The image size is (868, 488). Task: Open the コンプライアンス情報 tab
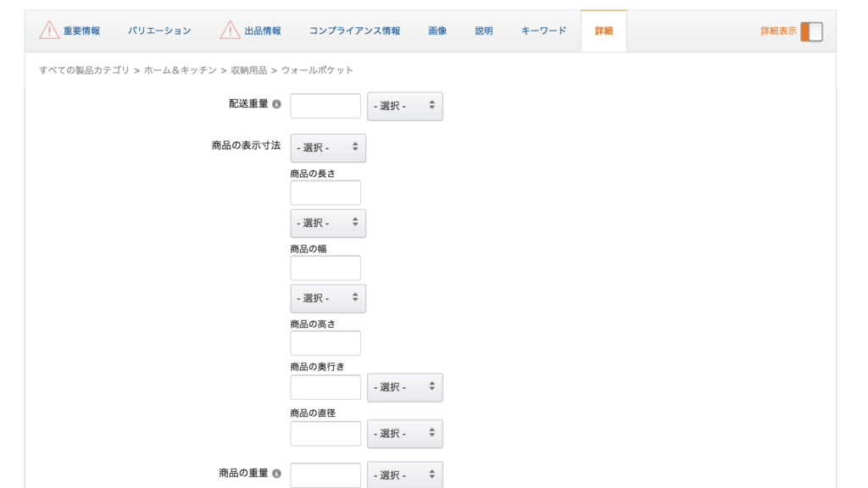coord(354,31)
